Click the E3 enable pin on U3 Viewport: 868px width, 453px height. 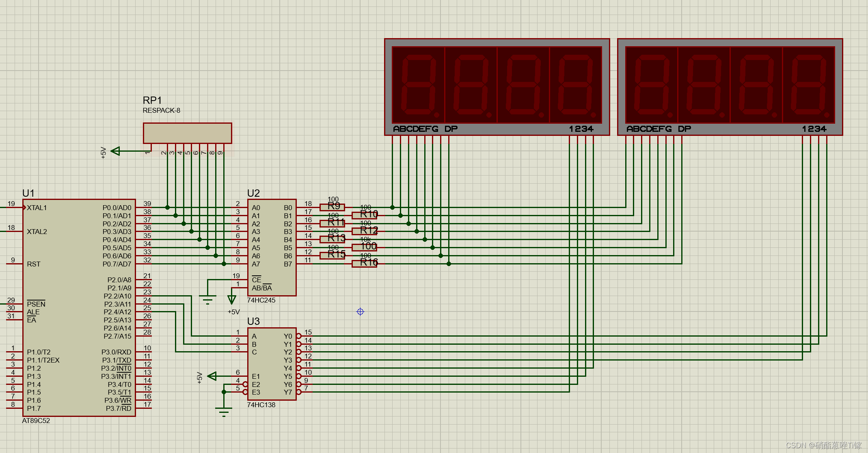256,392
